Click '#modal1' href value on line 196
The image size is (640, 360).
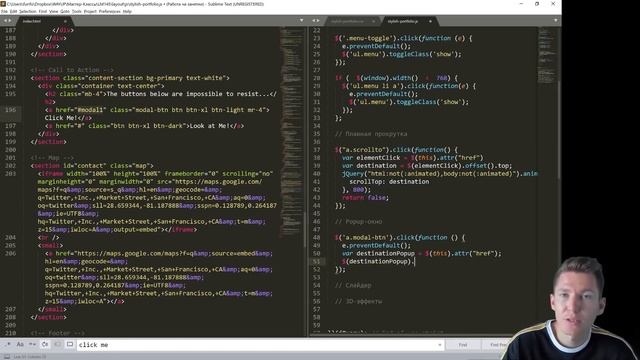[91, 110]
